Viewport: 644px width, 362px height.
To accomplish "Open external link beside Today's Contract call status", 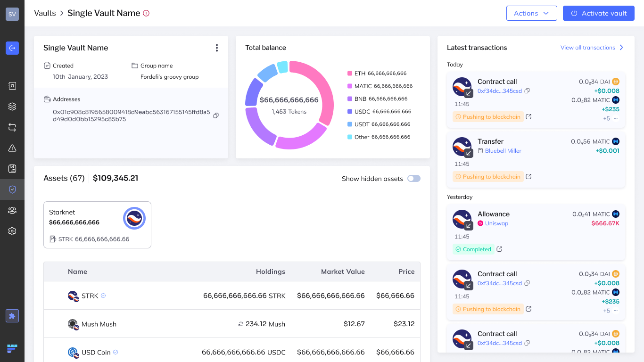I will (x=528, y=116).
